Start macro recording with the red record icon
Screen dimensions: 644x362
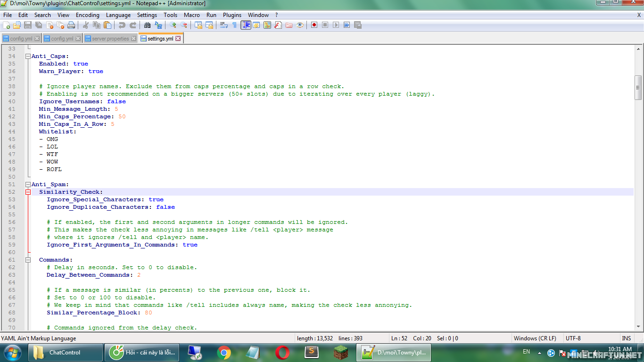(314, 25)
